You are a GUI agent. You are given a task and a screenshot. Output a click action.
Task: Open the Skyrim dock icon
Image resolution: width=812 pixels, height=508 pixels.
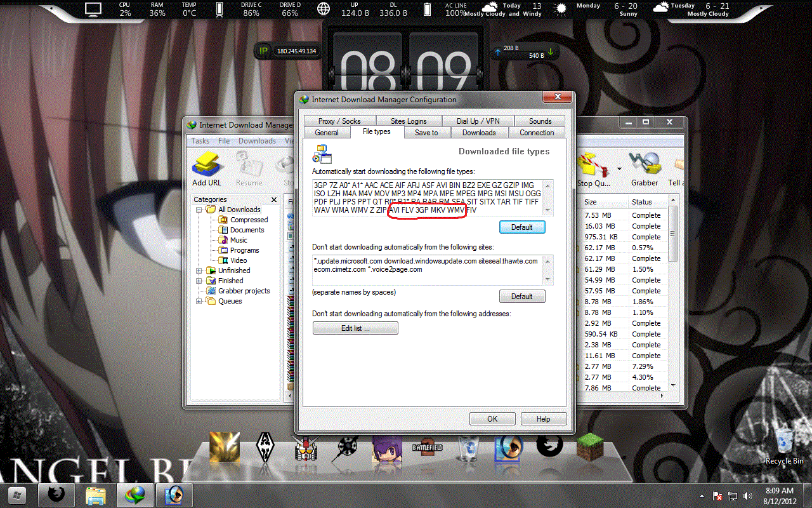pyautogui.click(x=265, y=447)
